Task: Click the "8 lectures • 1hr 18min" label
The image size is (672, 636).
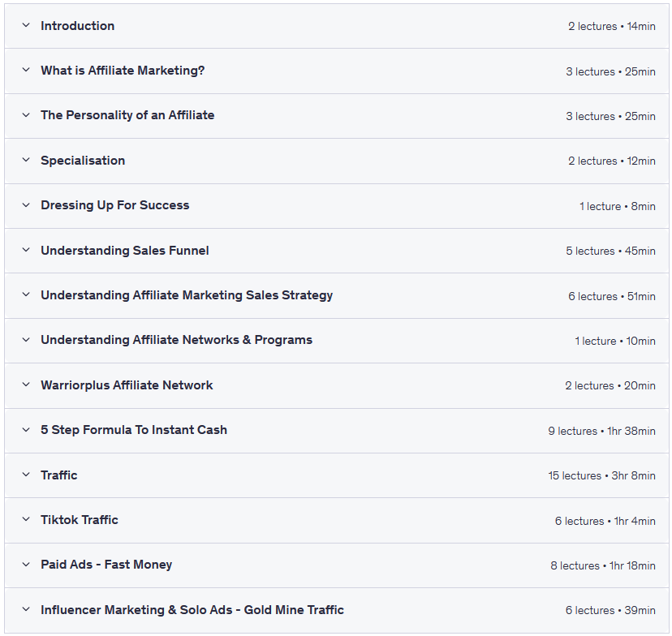Action: click(x=602, y=566)
